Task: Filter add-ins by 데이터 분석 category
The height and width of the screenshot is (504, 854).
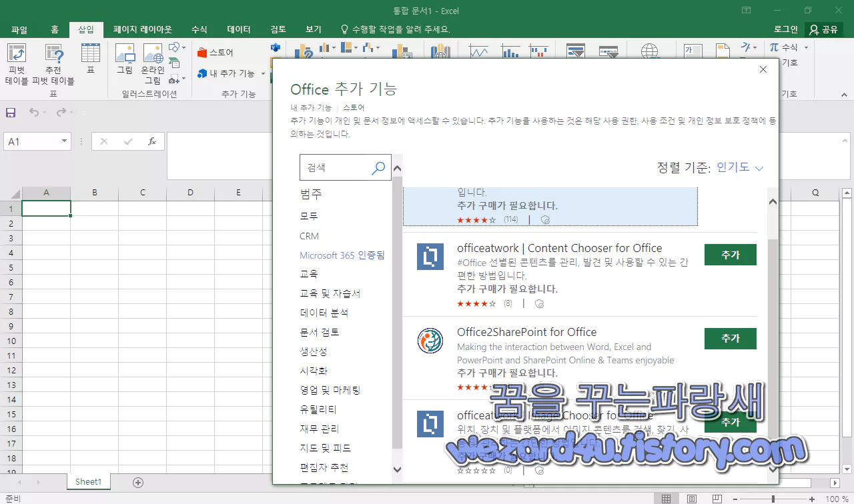Action: click(x=324, y=313)
